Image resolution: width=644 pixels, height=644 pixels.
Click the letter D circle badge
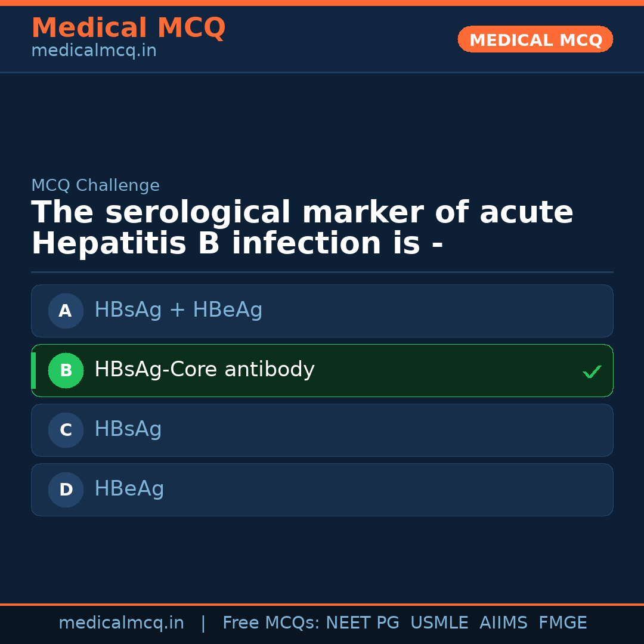pyautogui.click(x=66, y=490)
